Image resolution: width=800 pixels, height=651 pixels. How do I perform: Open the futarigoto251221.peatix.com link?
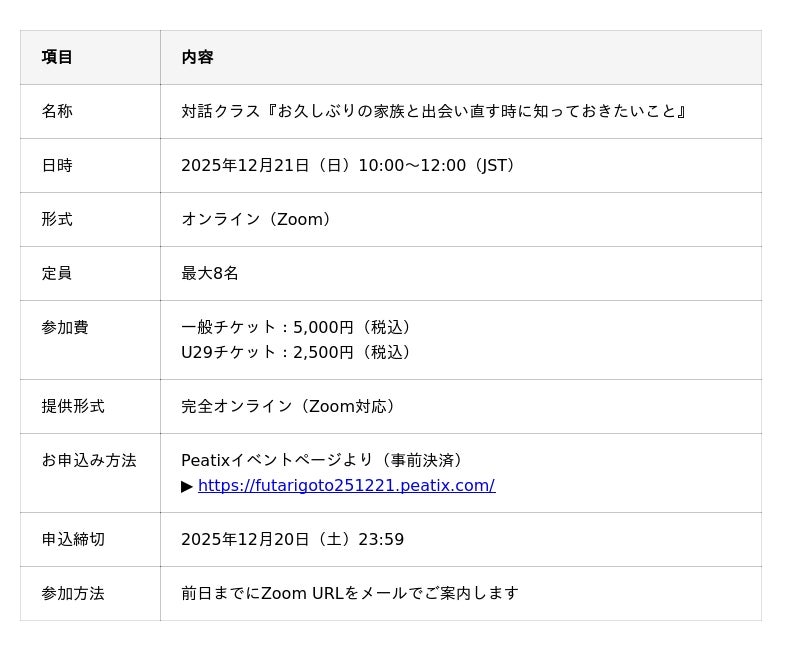click(x=346, y=486)
